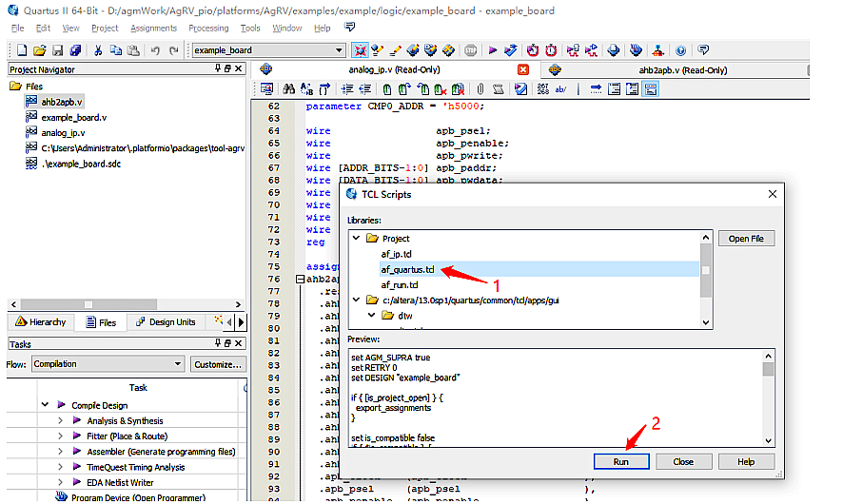Open the File menu
Image resolution: width=843 pixels, height=504 pixels.
[18, 28]
